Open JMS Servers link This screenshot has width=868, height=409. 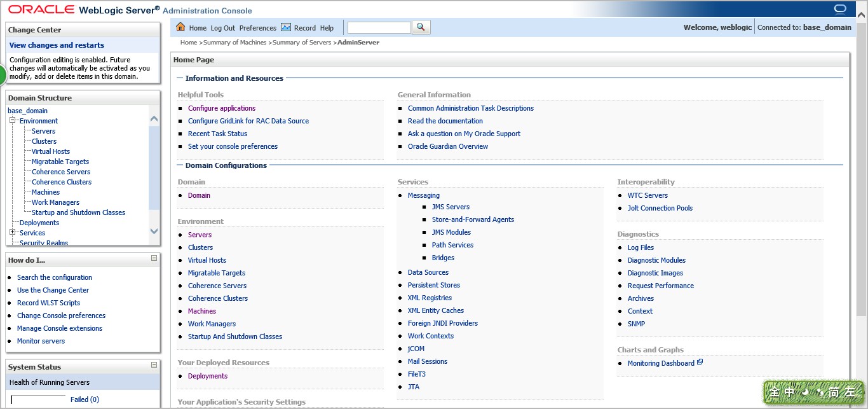point(451,207)
